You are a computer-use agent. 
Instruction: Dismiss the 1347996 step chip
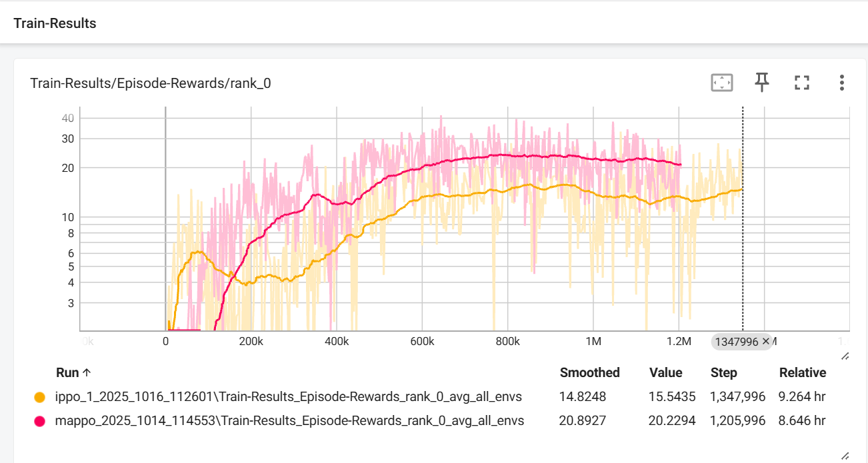point(765,342)
